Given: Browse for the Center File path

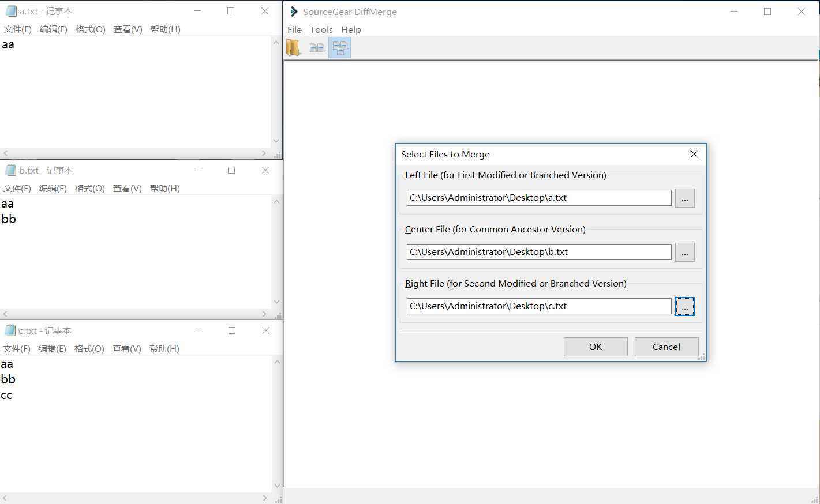Looking at the screenshot, I should tap(685, 252).
